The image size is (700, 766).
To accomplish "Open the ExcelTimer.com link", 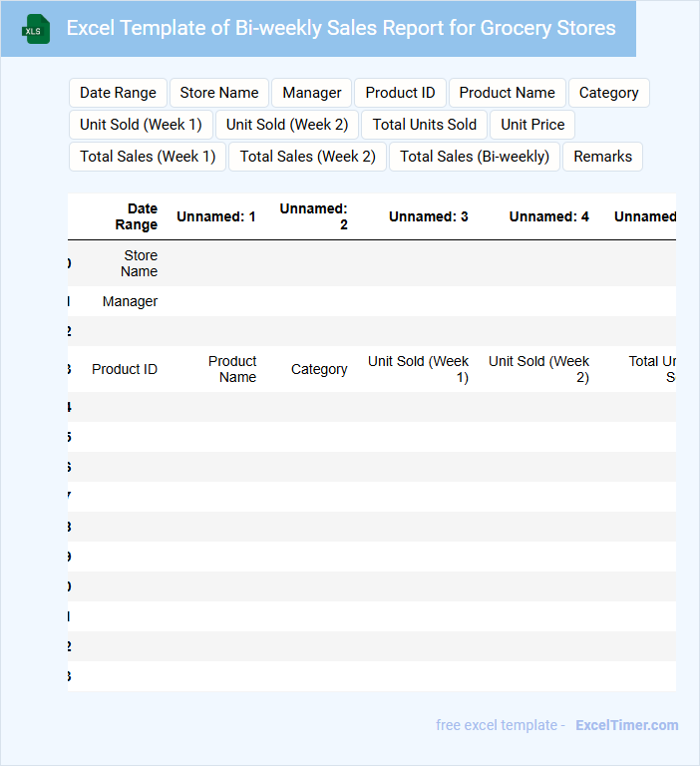I will [x=627, y=725].
